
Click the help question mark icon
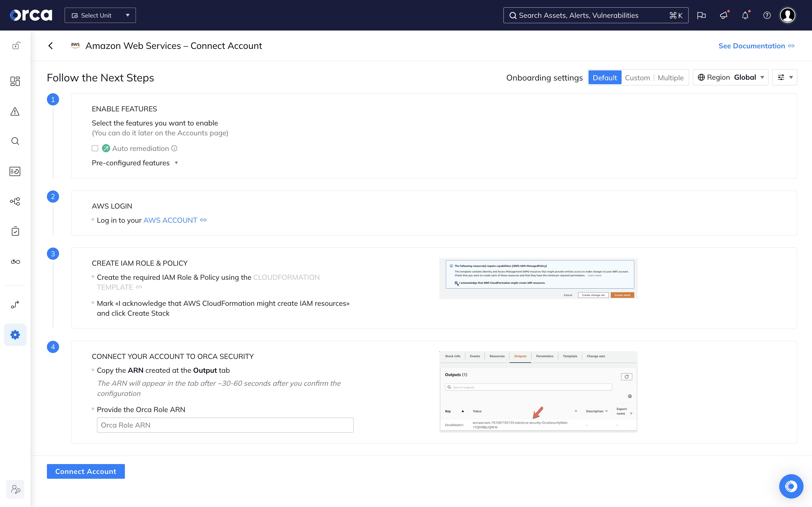767,16
